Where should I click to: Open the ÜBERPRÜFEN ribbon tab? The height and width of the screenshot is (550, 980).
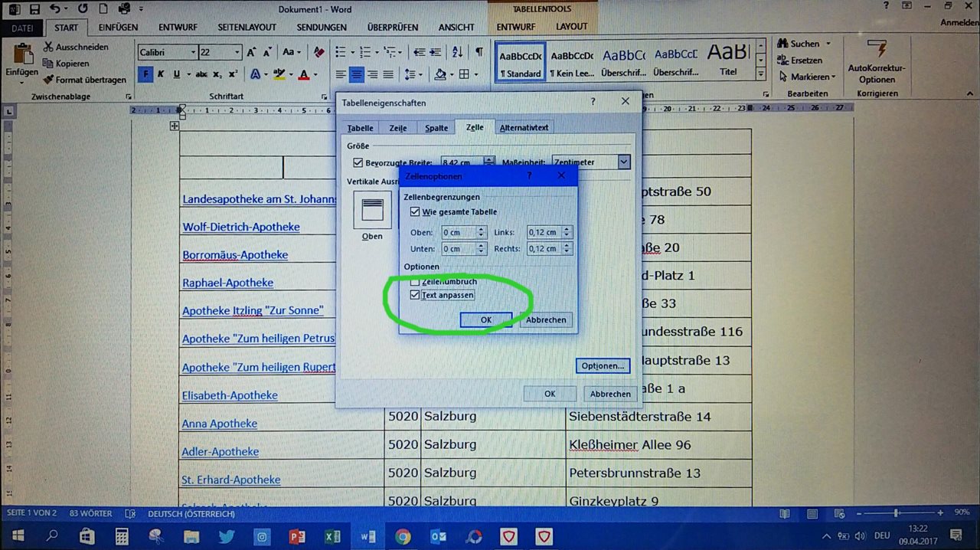393,28
